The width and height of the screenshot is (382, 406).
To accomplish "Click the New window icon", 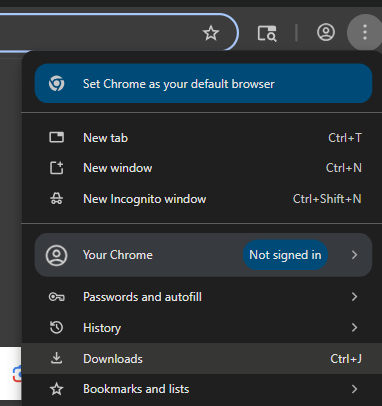I will [x=56, y=168].
